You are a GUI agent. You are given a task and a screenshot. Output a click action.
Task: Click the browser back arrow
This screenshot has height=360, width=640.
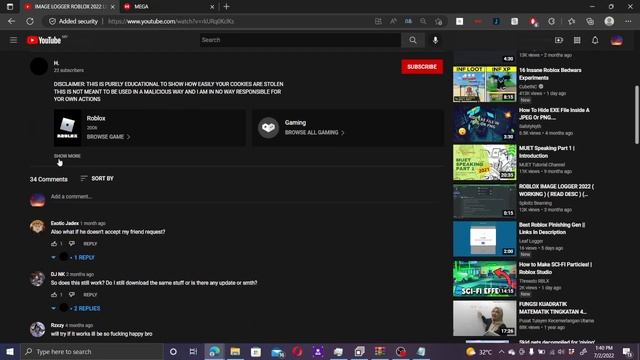[x=11, y=21]
